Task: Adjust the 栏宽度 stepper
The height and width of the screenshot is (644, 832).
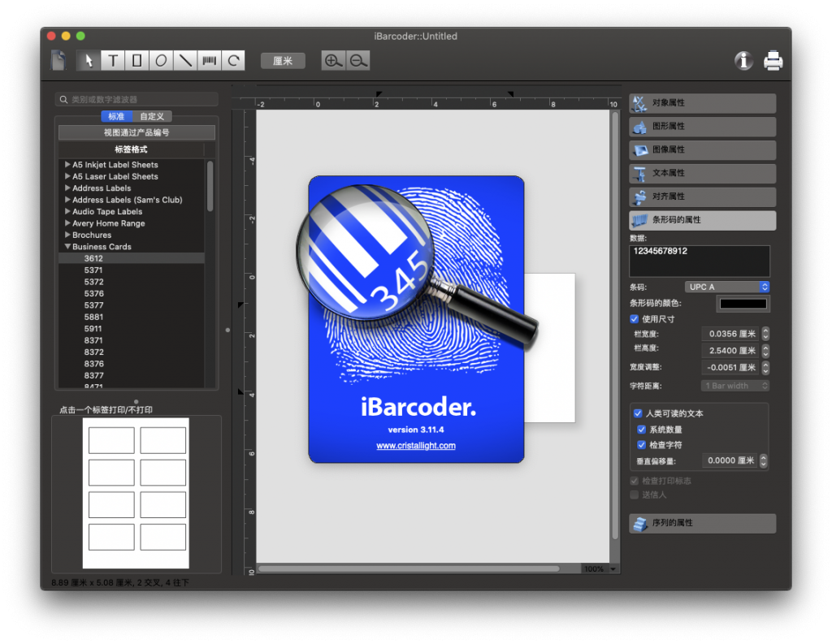Action: click(x=765, y=334)
